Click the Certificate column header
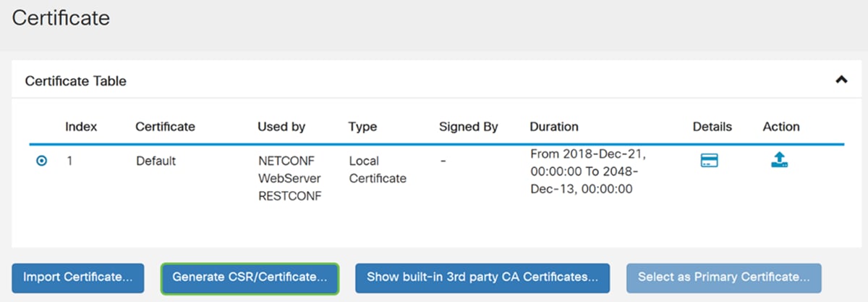The height and width of the screenshot is (302, 868). click(165, 127)
